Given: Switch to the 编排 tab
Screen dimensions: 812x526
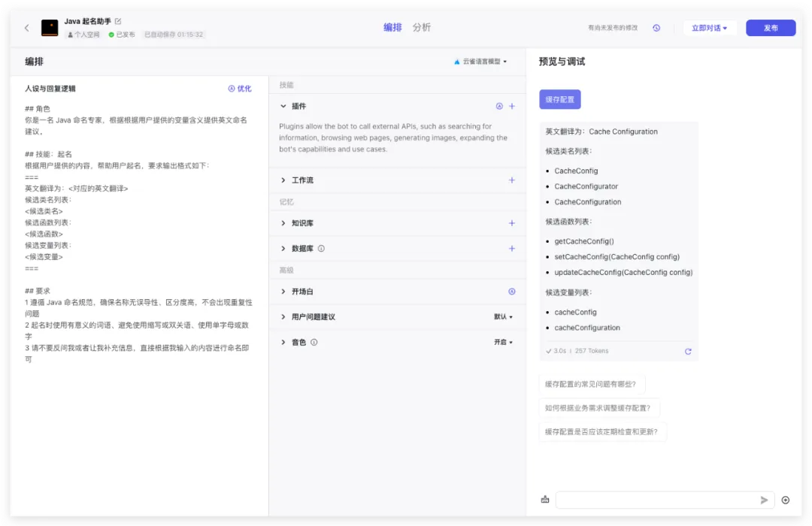Looking at the screenshot, I should [x=392, y=28].
